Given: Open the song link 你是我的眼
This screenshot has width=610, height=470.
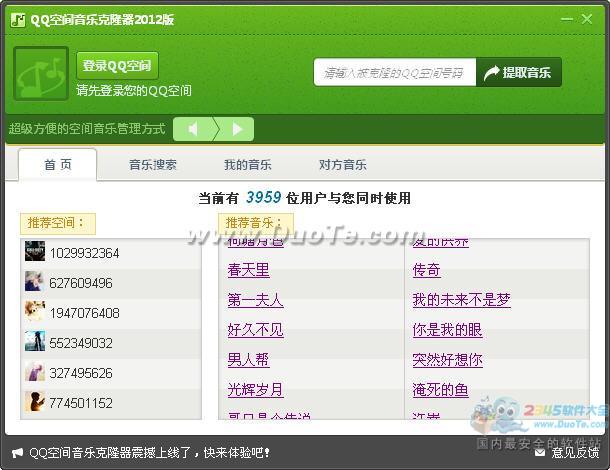Looking at the screenshot, I should 447,330.
